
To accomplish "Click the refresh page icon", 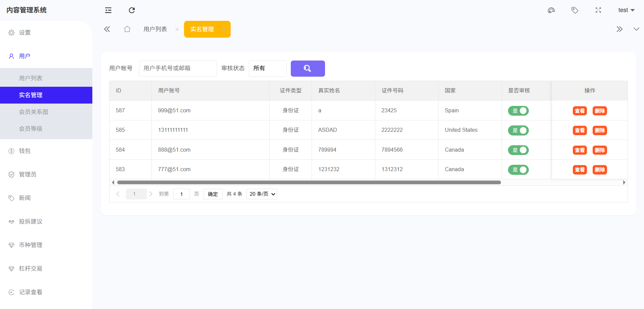I will (x=132, y=10).
